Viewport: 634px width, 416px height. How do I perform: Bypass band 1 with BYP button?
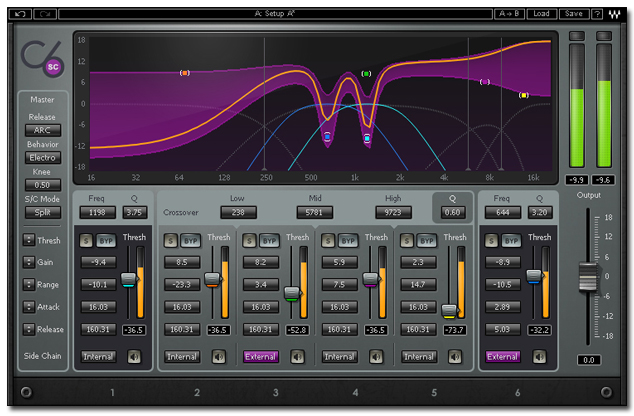point(106,241)
